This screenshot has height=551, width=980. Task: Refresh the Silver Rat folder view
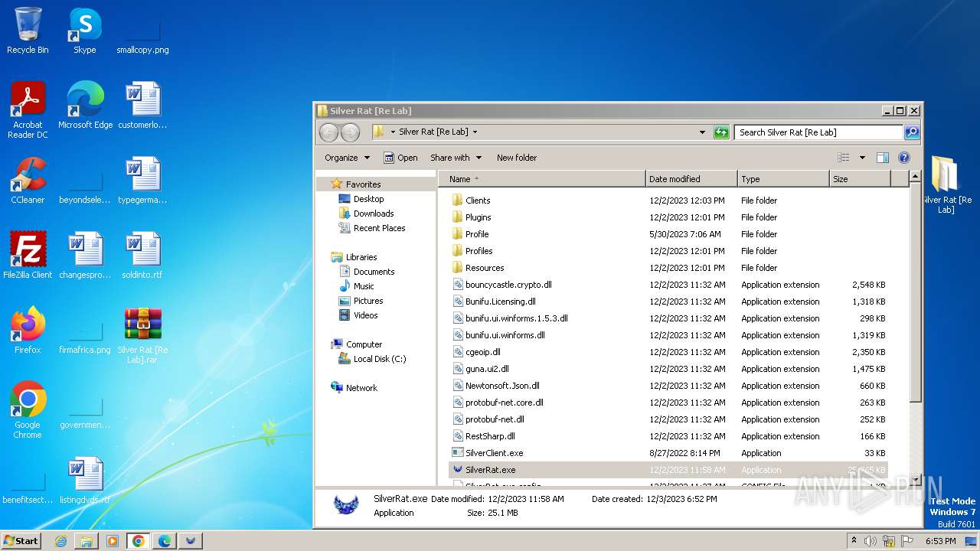(x=721, y=132)
